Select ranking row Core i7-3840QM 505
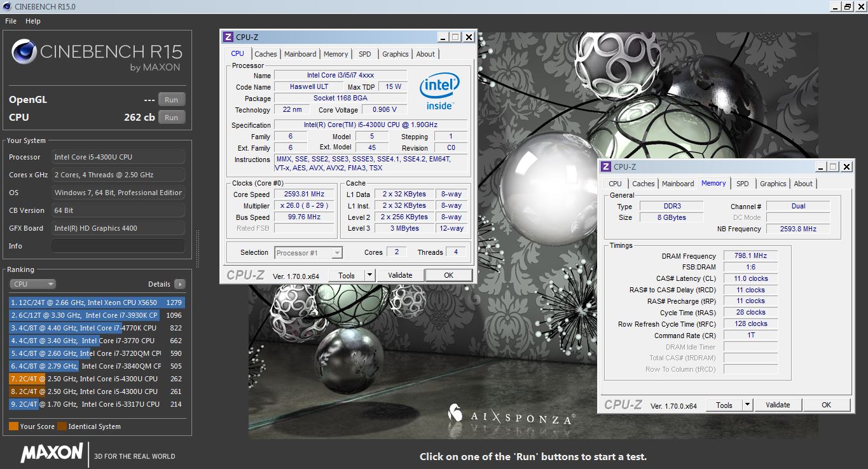Screen dimensions: 868x469 click(x=97, y=366)
